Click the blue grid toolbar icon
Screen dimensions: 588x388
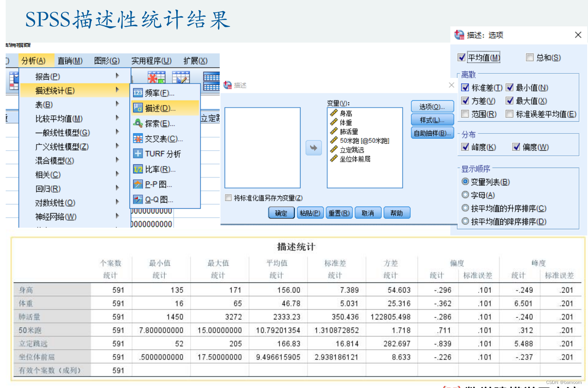(x=211, y=82)
